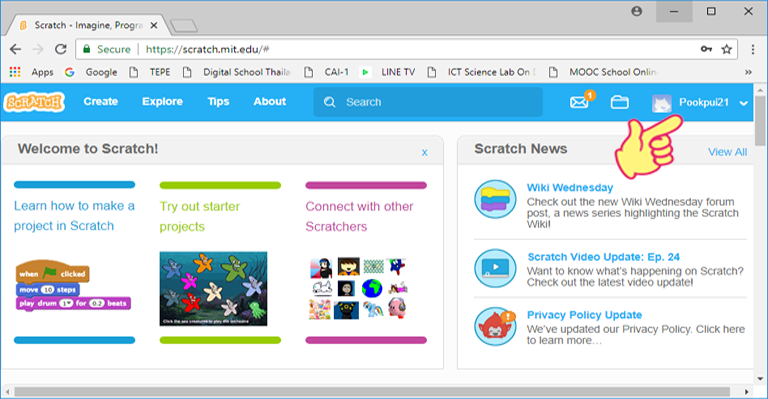Screen dimensions: 768x399
Task: Open the TEPE bookmark
Action: pos(150,72)
